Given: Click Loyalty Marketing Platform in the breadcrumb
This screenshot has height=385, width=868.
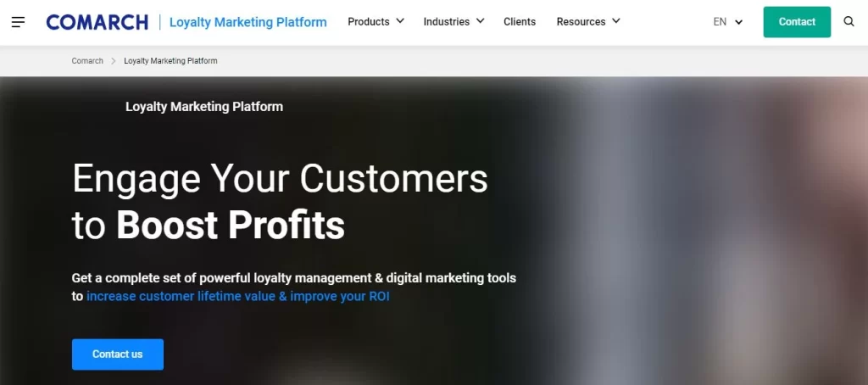Looking at the screenshot, I should click(x=170, y=61).
